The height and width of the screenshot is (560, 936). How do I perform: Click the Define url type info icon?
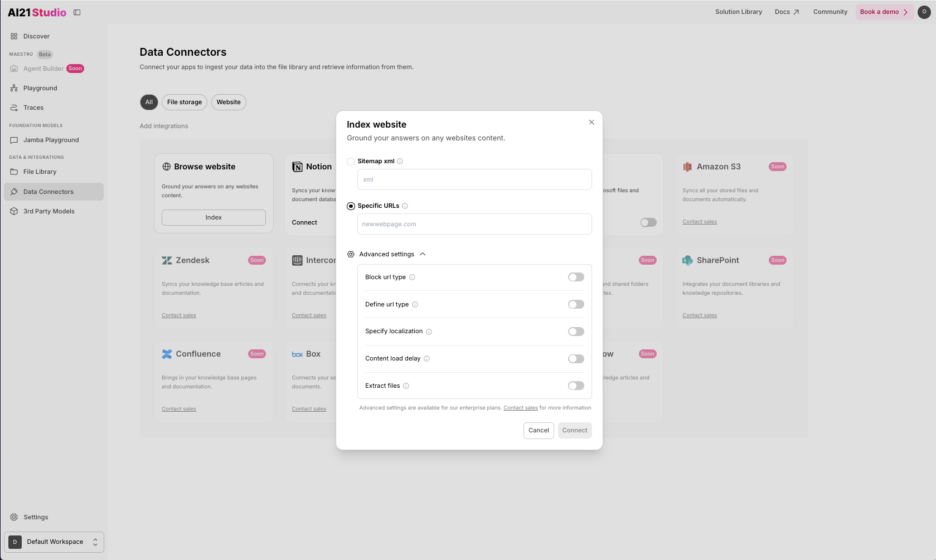tap(415, 305)
